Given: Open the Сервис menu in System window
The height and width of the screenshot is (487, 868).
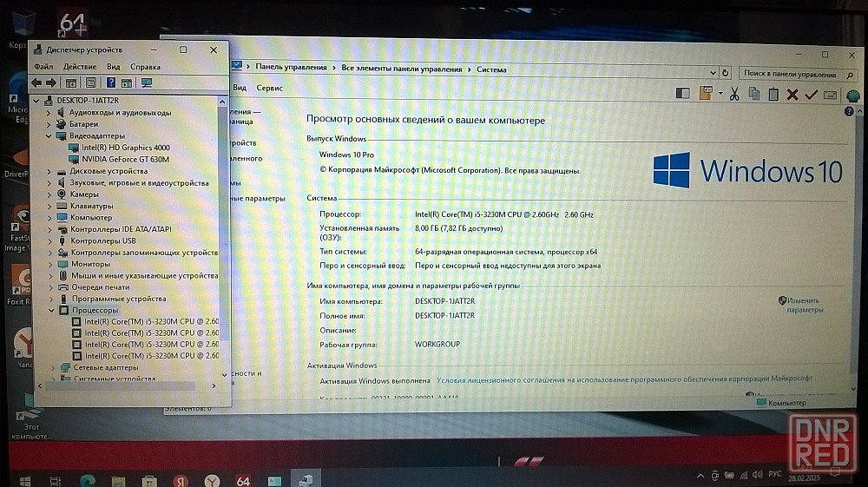Looking at the screenshot, I should 270,88.
